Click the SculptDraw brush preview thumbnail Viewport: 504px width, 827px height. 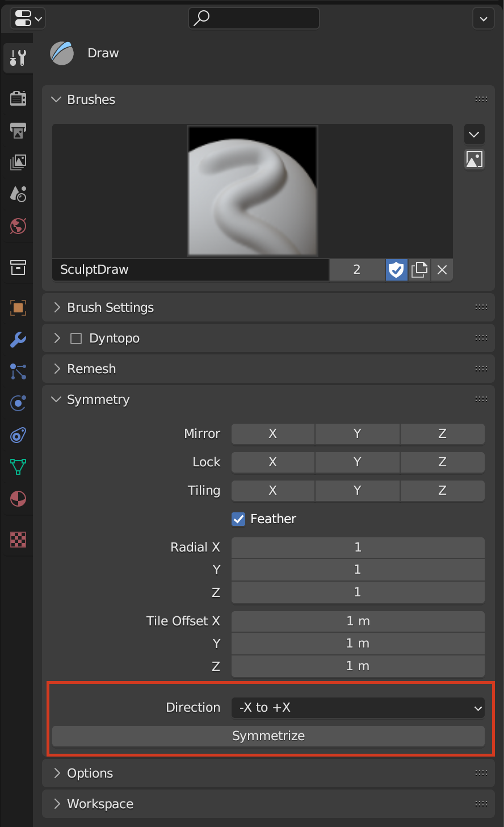(252, 190)
